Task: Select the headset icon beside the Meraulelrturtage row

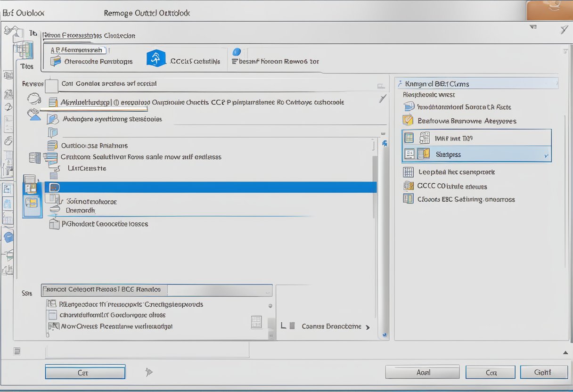Action: [33, 99]
